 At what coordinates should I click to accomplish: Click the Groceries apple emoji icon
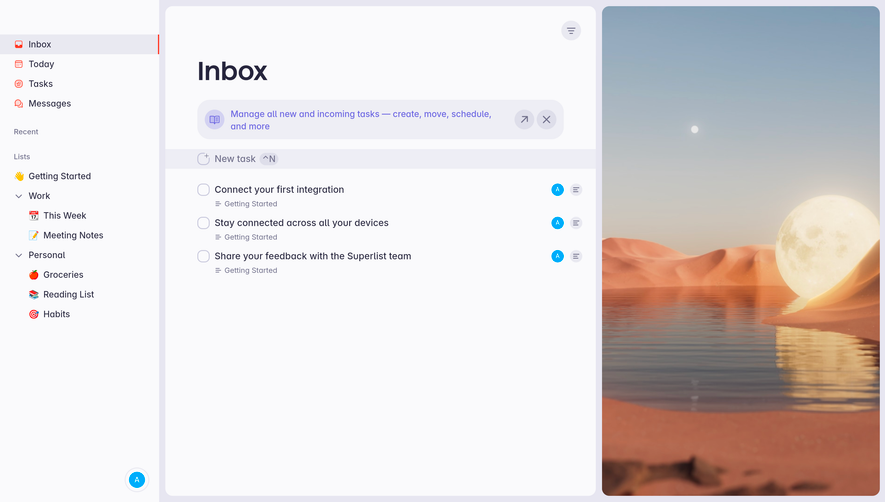pos(34,275)
